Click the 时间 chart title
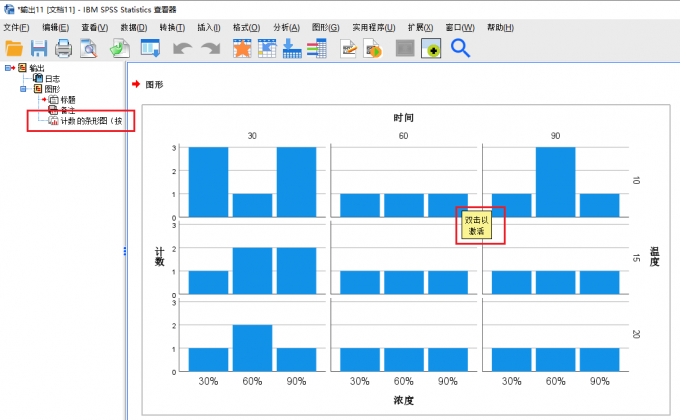The width and height of the screenshot is (680, 420). coord(403,118)
